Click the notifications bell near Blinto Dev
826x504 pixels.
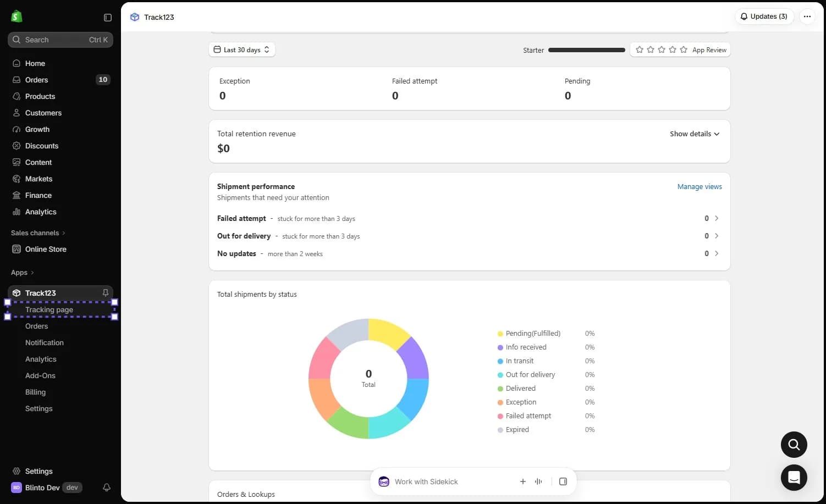(107, 488)
